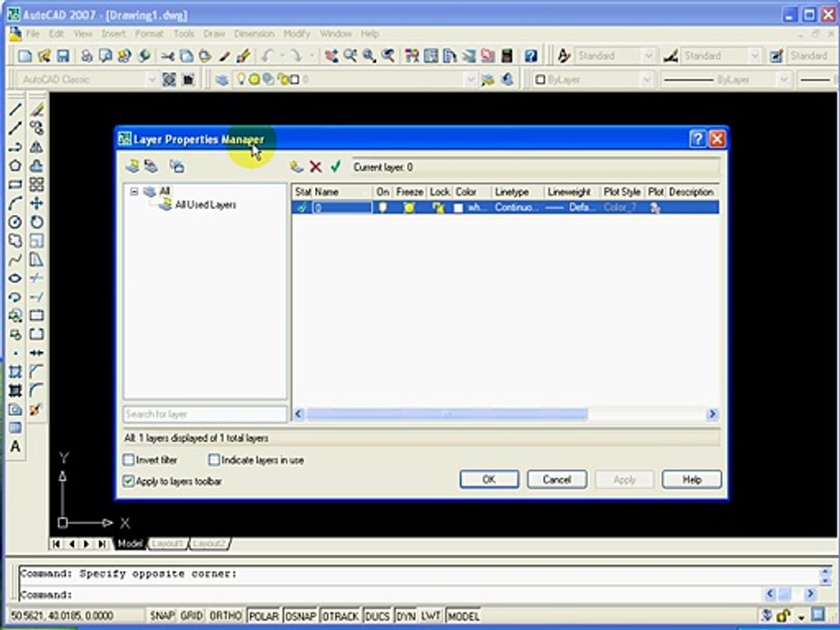Image resolution: width=840 pixels, height=630 pixels.
Task: Open the Format menu
Action: tap(149, 33)
